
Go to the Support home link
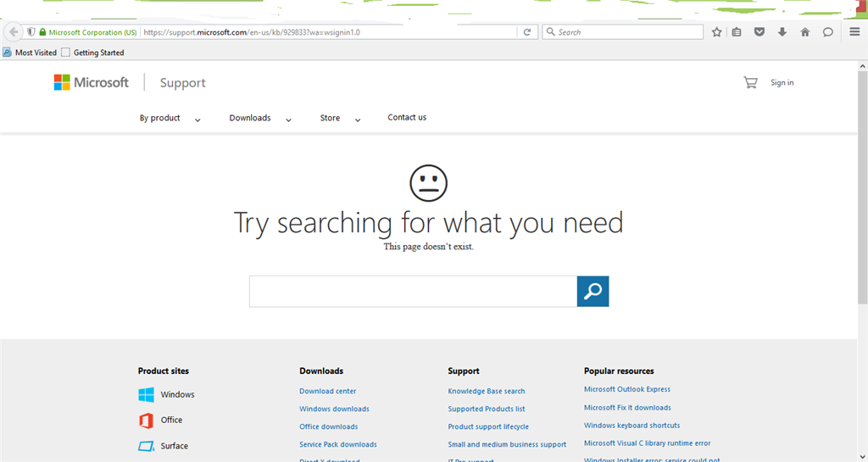click(183, 83)
